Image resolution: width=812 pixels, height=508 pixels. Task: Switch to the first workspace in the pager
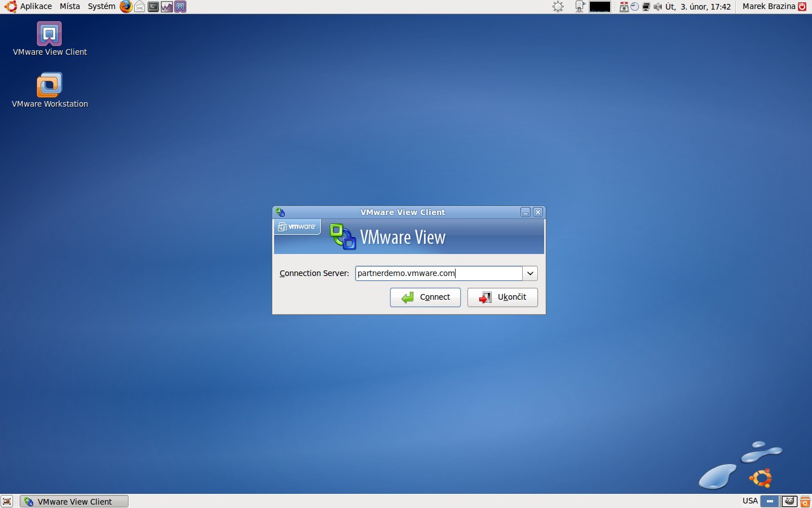(x=770, y=501)
